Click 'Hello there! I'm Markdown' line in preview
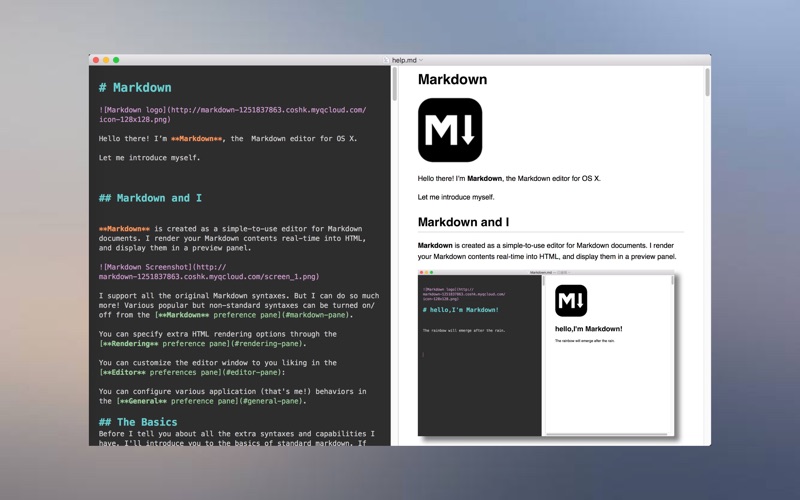This screenshot has width=800, height=500. coord(509,179)
